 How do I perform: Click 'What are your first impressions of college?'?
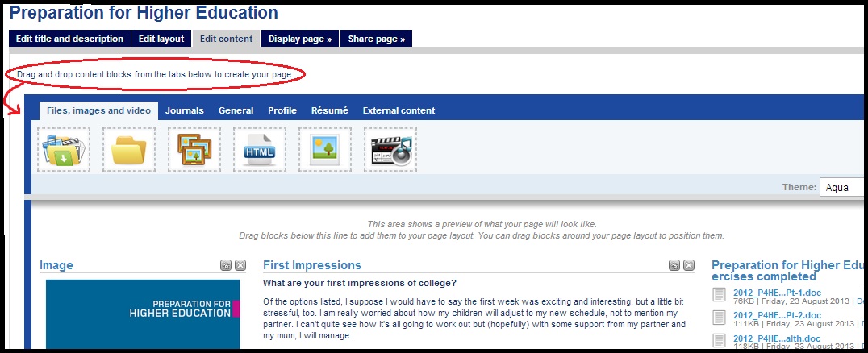click(x=360, y=283)
